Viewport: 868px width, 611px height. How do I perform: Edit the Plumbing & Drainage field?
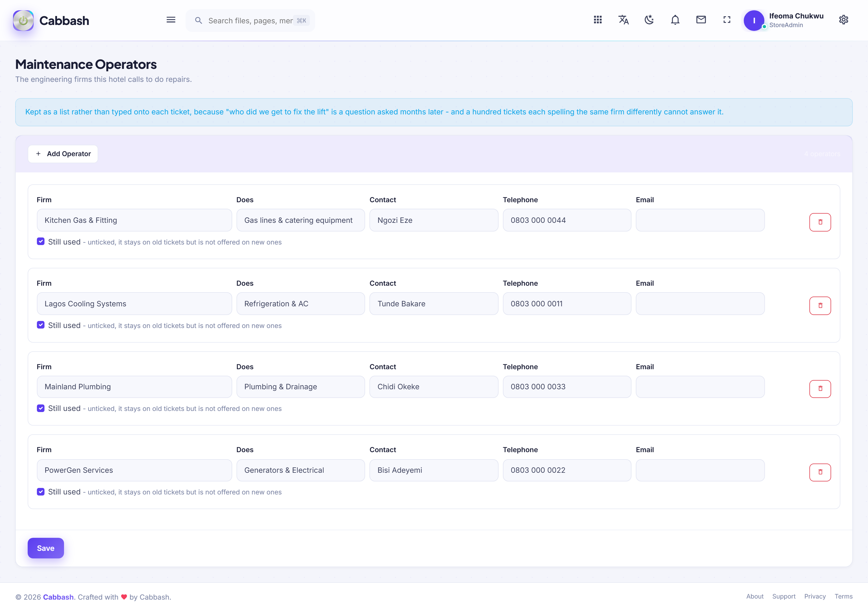coord(301,387)
